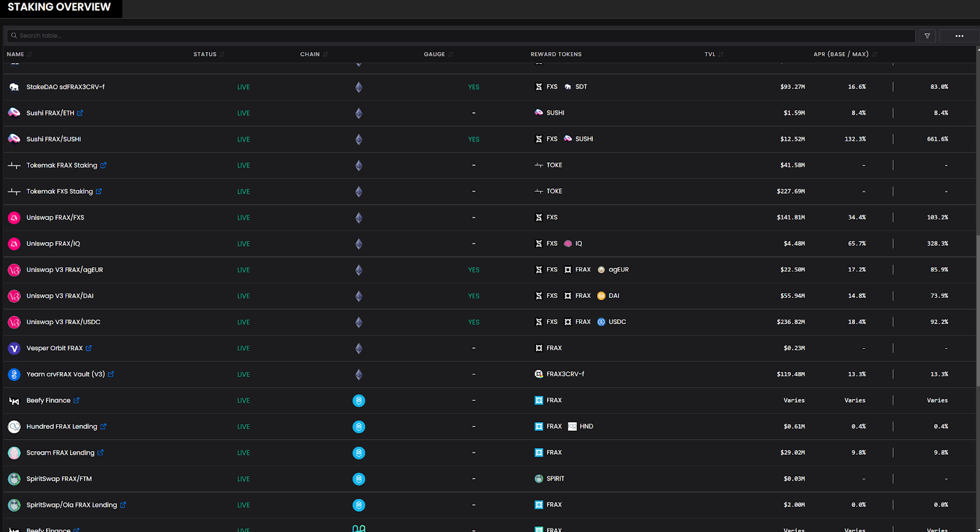Open external link icon for Scream FRAX Lending
Screen dimensions: 980x532
100,452
